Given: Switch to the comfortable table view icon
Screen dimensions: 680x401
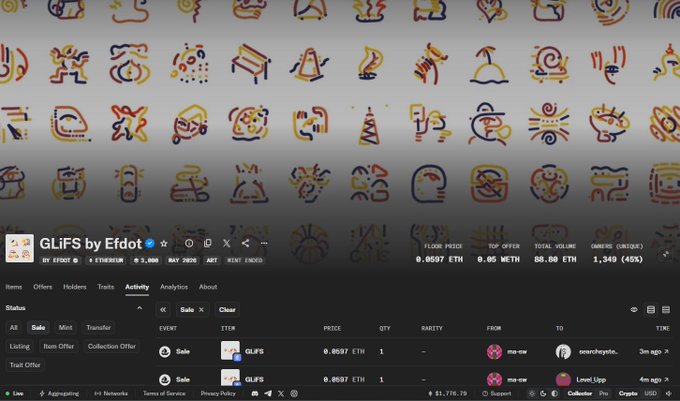Looking at the screenshot, I should click(651, 310).
